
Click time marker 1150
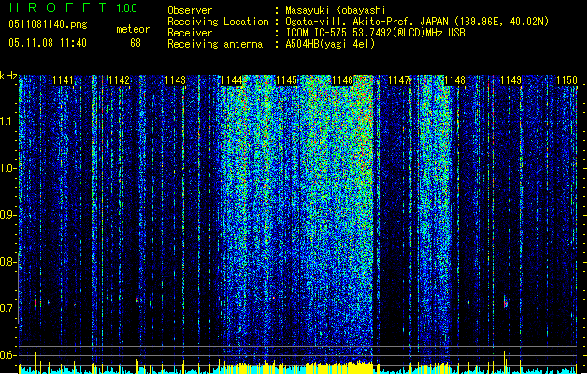pyautogui.click(x=566, y=80)
